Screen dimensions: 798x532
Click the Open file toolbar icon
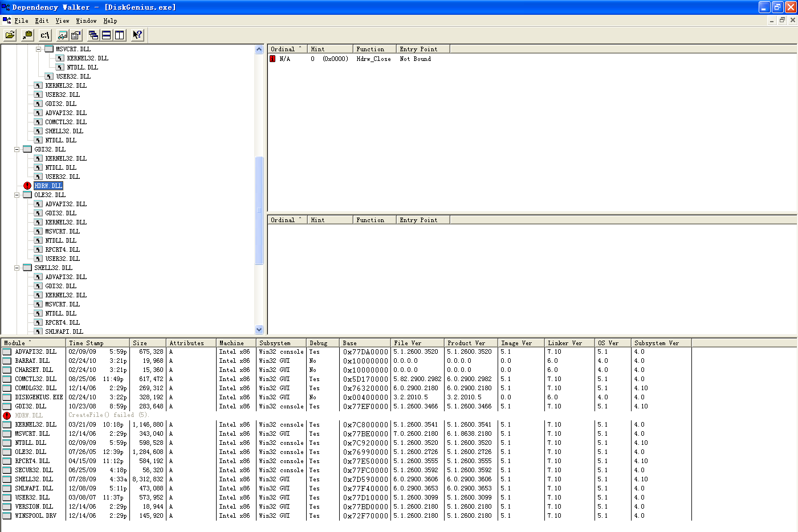(x=10, y=35)
